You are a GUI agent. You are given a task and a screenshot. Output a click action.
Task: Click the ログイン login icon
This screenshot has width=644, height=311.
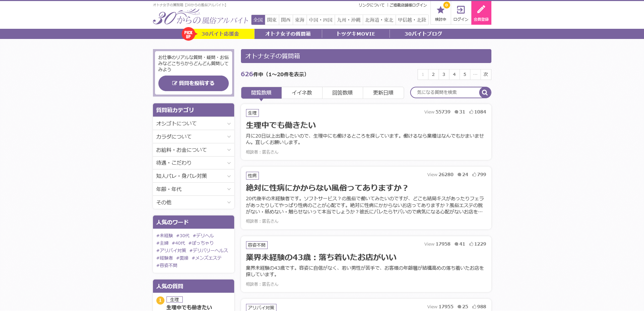[x=461, y=13]
